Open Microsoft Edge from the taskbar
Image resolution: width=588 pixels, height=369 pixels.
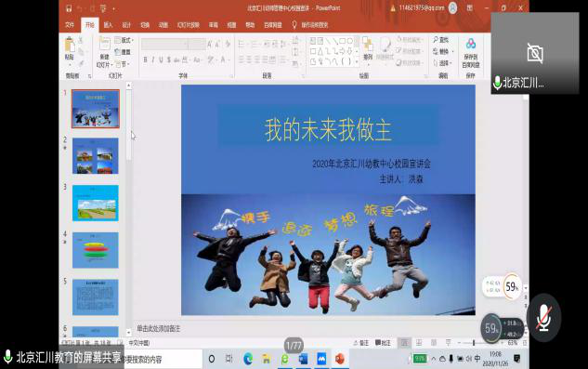pyautogui.click(x=248, y=359)
